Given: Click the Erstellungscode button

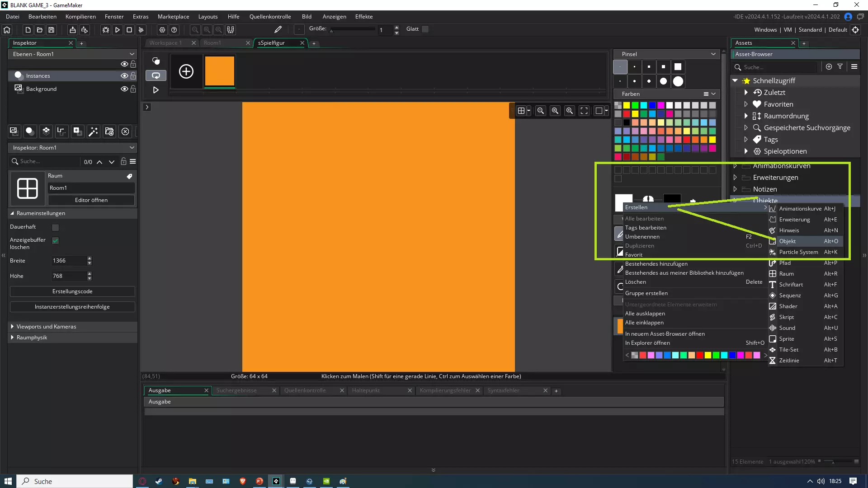Looking at the screenshot, I should pyautogui.click(x=72, y=291).
